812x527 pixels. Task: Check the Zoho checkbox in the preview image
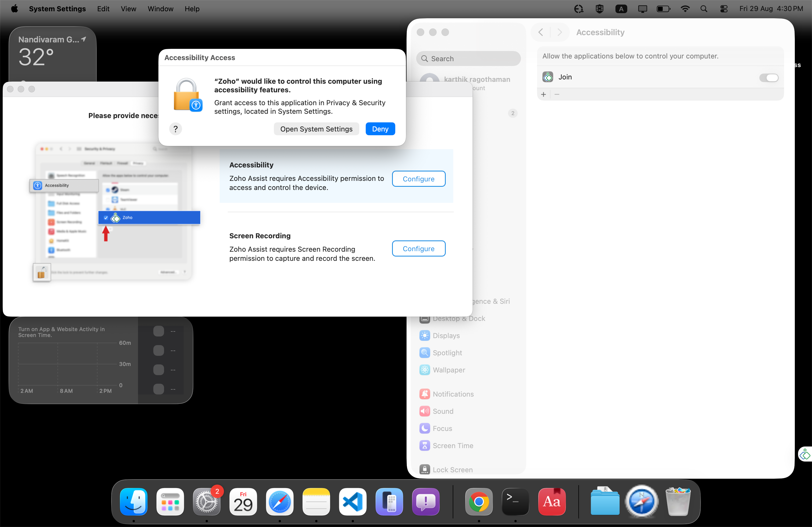click(106, 217)
